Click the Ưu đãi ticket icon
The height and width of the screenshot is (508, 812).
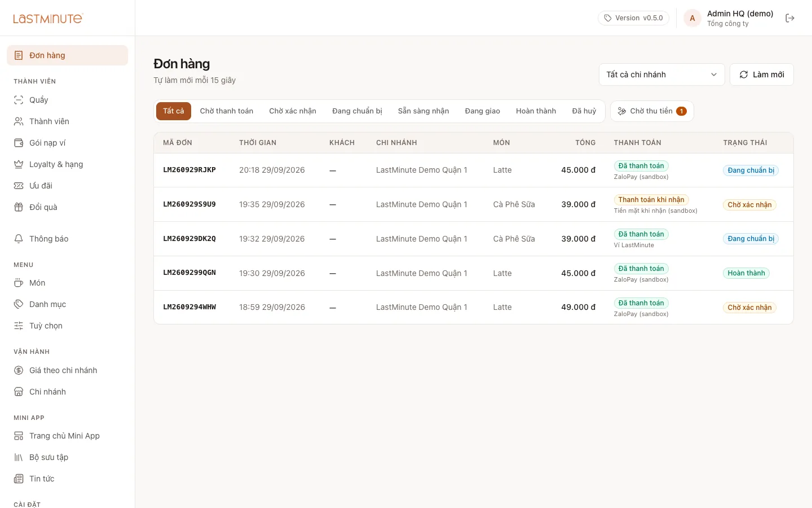coord(19,186)
